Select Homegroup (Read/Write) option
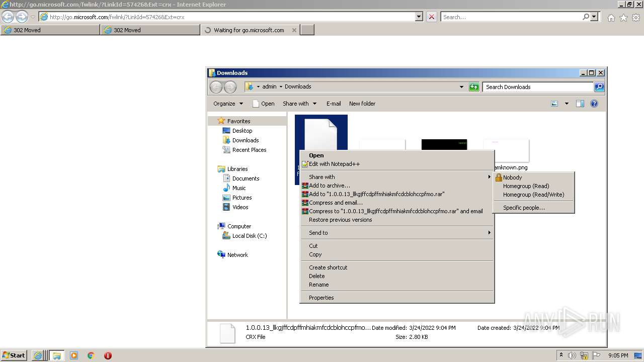Screen dimensions: 644x362 [x=533, y=195]
